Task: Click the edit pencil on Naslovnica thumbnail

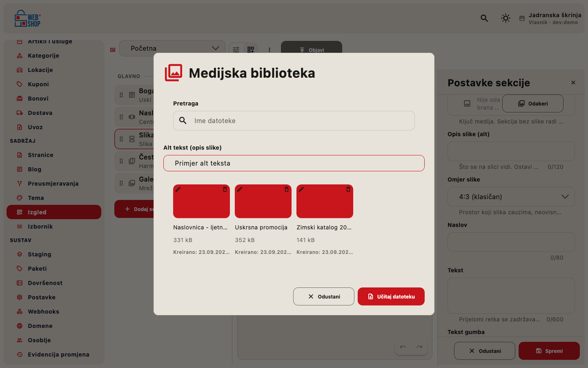Action: pyautogui.click(x=178, y=189)
